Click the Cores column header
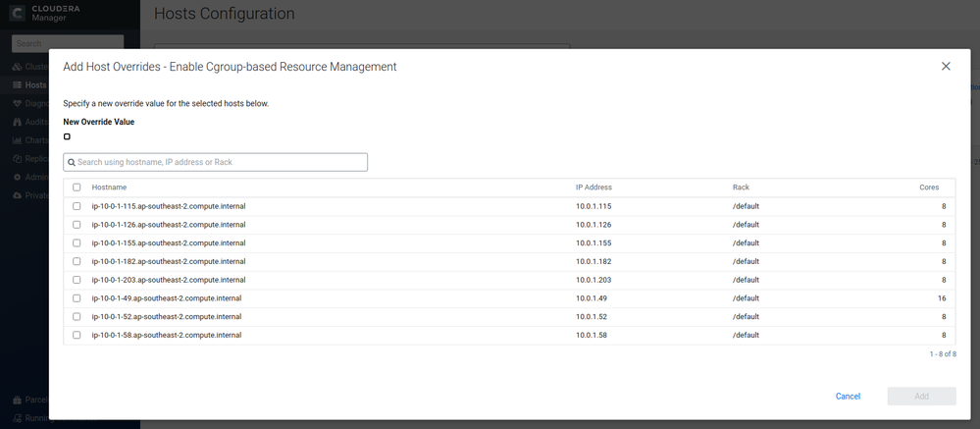The width and height of the screenshot is (980, 429). [929, 187]
